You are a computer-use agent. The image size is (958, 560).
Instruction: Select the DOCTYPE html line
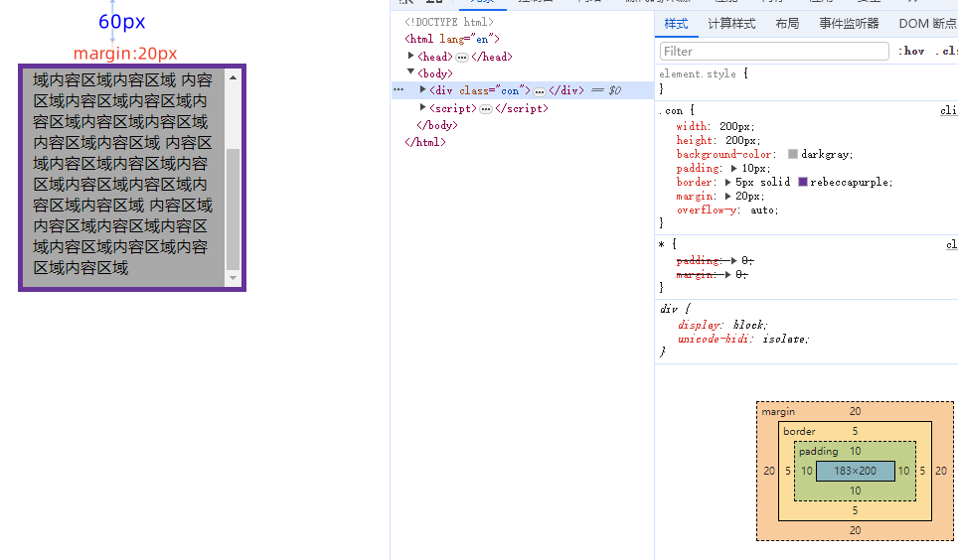pos(448,22)
